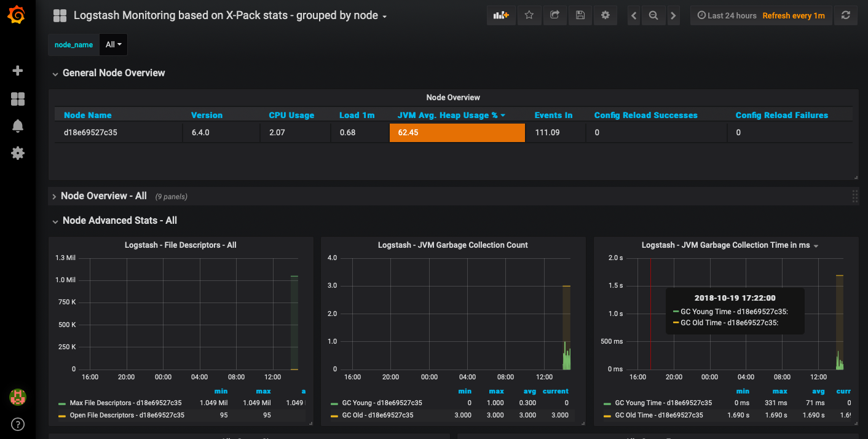Image resolution: width=868 pixels, height=439 pixels.
Task: Toggle Max File Descriptors legend series
Action: click(x=126, y=403)
